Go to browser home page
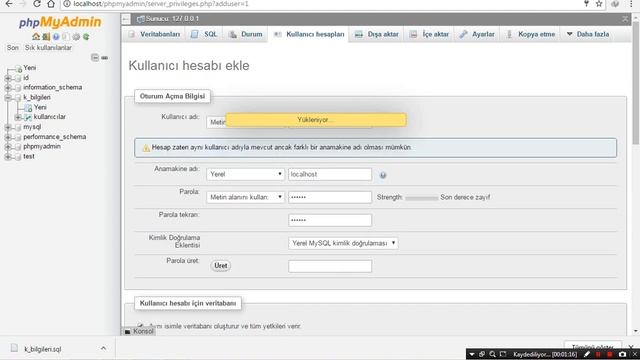The width and height of the screenshot is (640, 360). [51, 4]
